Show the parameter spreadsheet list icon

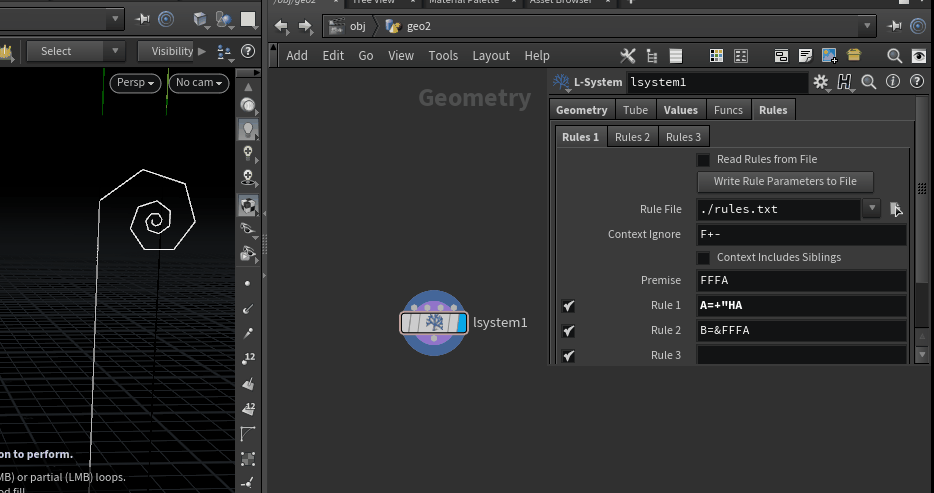(x=675, y=56)
